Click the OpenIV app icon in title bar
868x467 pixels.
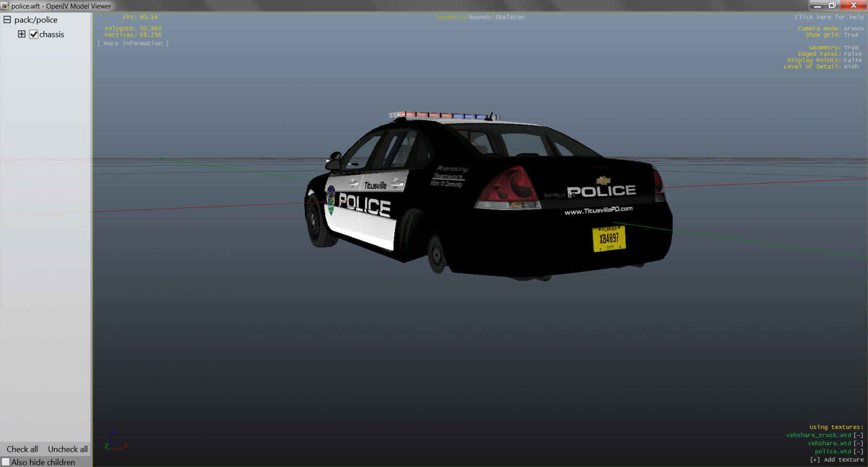5,6
